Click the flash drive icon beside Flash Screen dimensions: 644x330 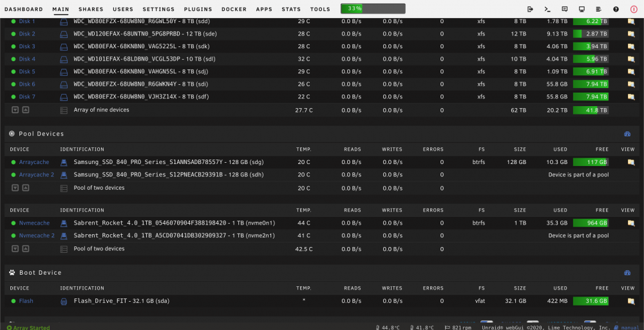[x=64, y=301]
